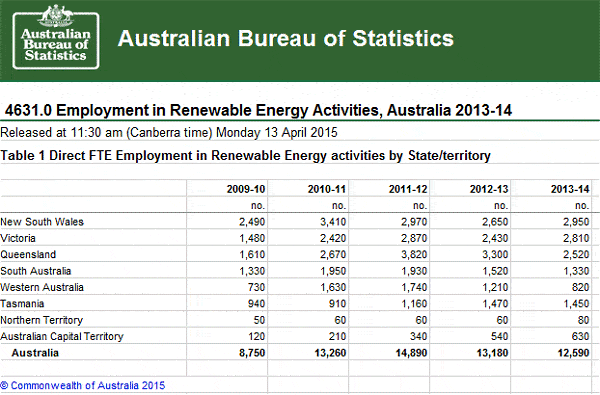Click Australia total 2010-11 value 13,260
This screenshot has width=600, height=395.
[331, 353]
